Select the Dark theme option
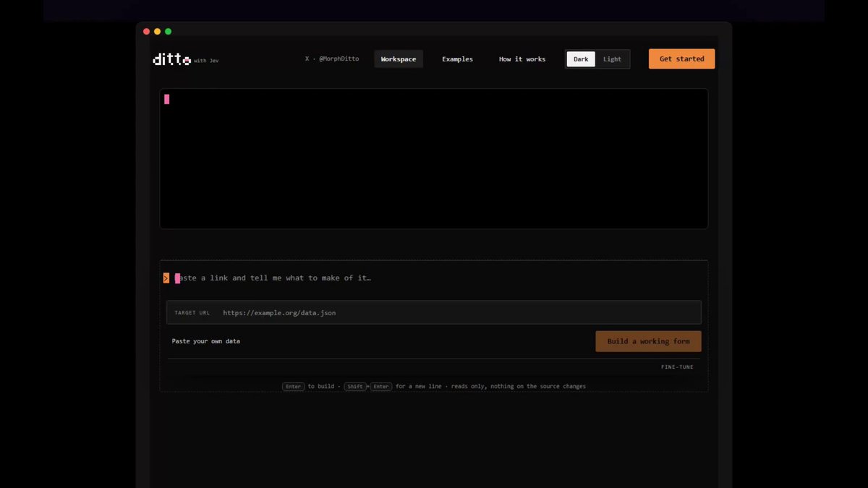 pos(581,59)
